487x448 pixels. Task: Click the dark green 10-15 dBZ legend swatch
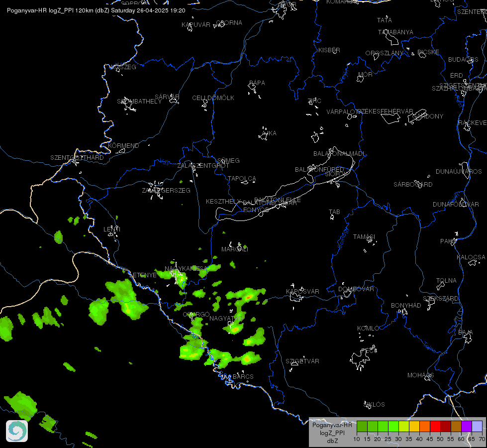362,426
